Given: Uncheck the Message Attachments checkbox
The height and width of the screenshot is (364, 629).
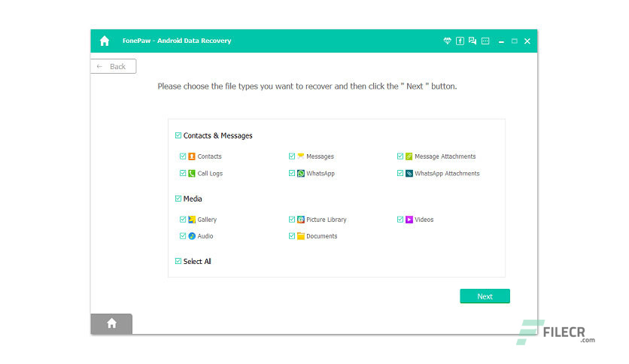Looking at the screenshot, I should coord(400,156).
